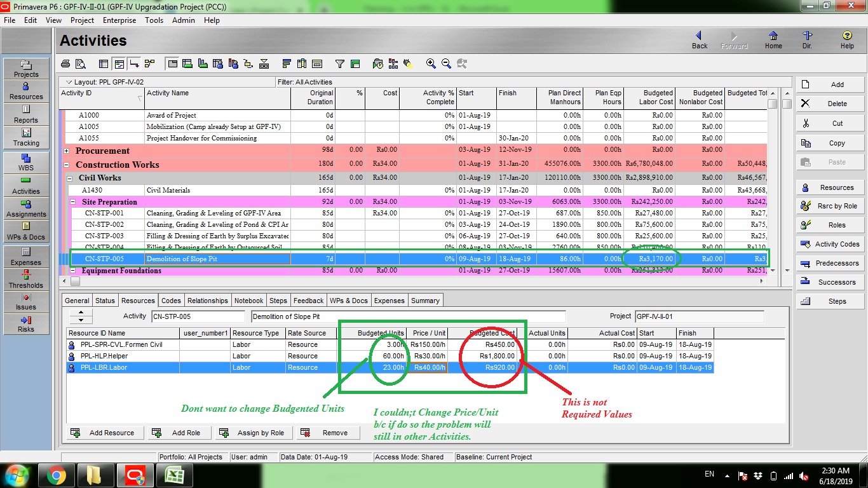Viewport: 868px width, 488px height.
Task: Open the File menu
Action: click(10, 20)
